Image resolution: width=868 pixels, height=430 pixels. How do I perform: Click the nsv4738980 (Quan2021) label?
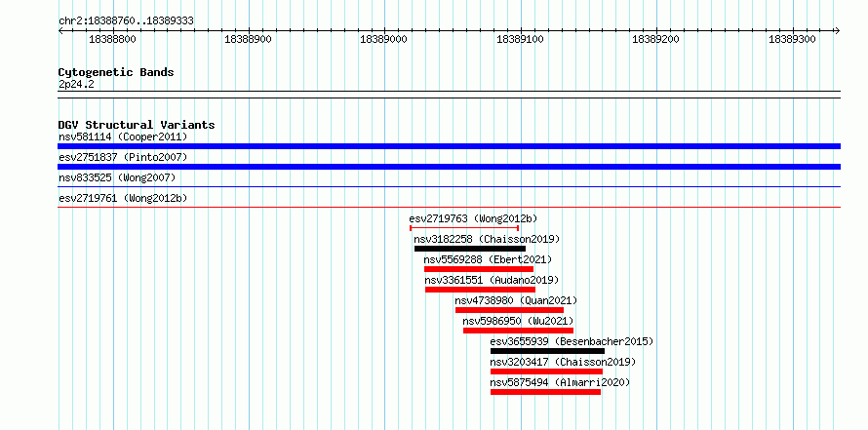tap(516, 300)
